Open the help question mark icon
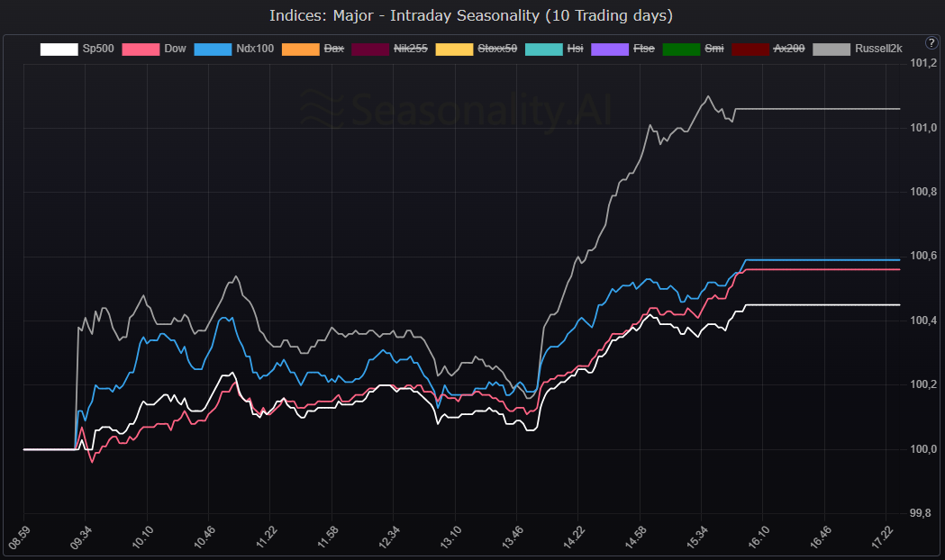This screenshot has height=560, width=945. (931, 42)
